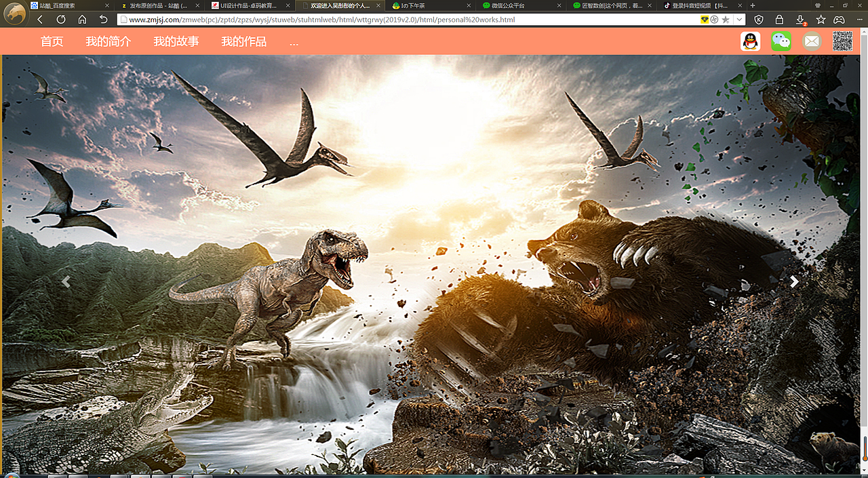Close the 匠智数创 tab
The height and width of the screenshot is (478, 868).
tap(648, 5)
